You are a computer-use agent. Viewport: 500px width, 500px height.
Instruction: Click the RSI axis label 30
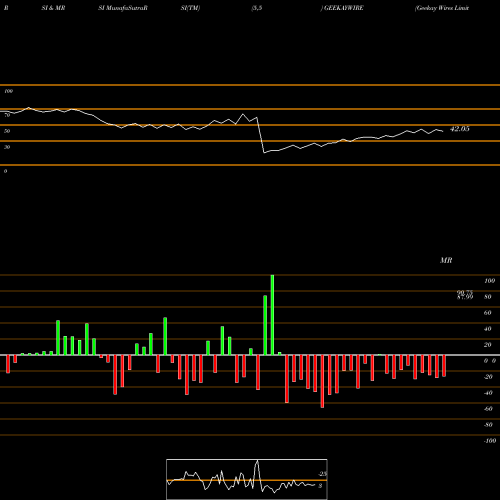coord(7,147)
